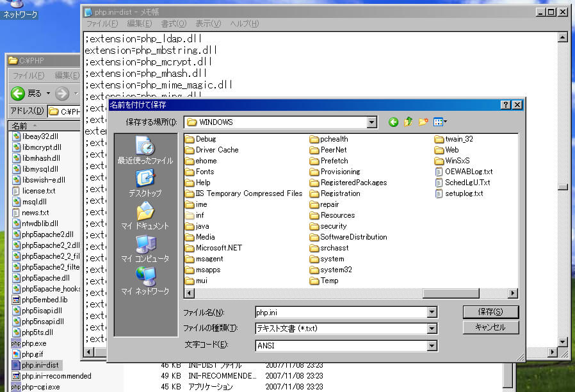Open マイ コンピュータ from places bar
The image size is (575, 392).
click(145, 249)
